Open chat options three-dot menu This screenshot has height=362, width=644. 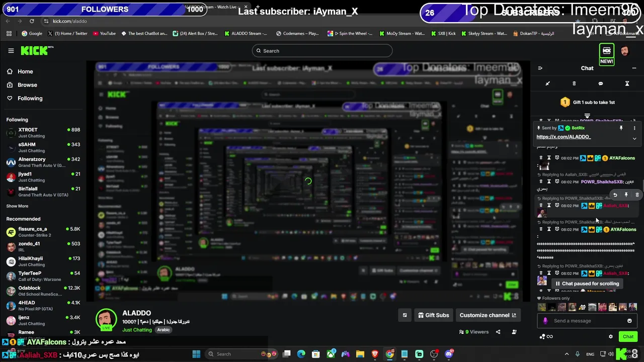click(x=634, y=68)
